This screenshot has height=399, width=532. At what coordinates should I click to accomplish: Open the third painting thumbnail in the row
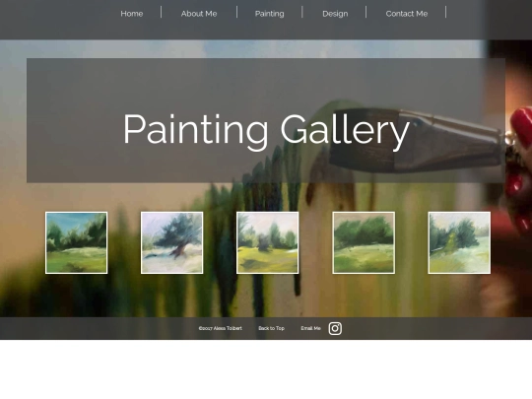(268, 242)
